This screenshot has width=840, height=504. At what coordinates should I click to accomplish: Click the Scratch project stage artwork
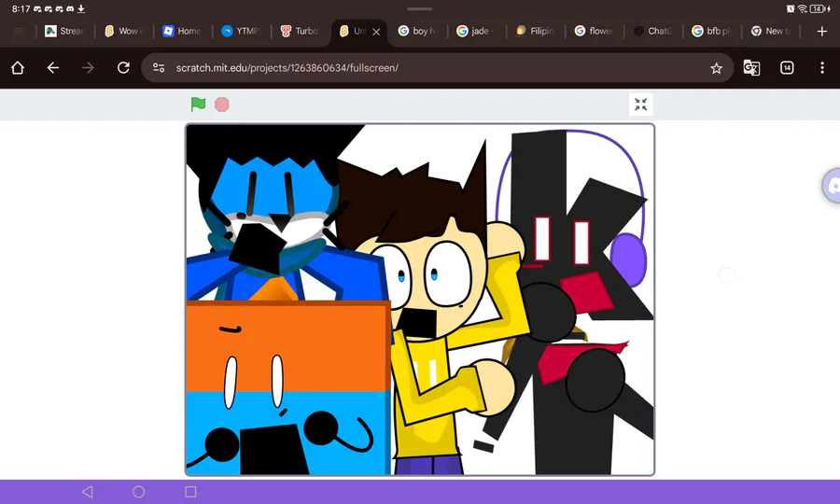click(420, 300)
